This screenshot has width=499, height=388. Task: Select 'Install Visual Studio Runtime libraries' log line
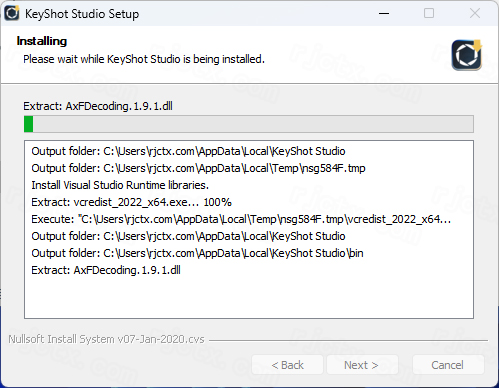coord(120,185)
